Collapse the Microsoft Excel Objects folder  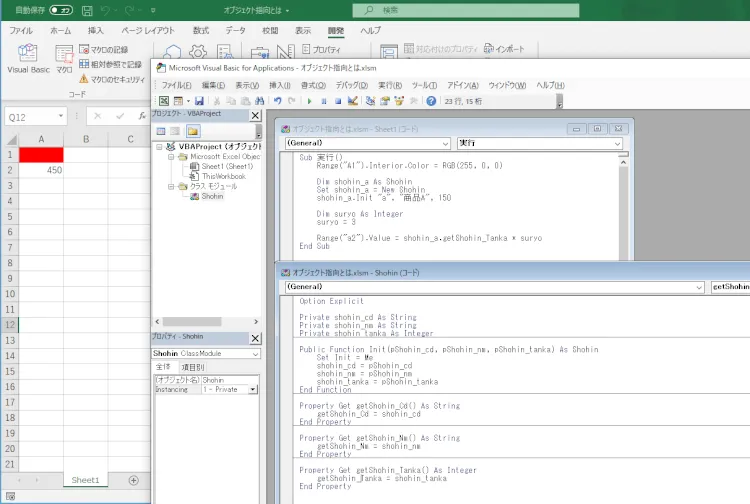point(171,156)
